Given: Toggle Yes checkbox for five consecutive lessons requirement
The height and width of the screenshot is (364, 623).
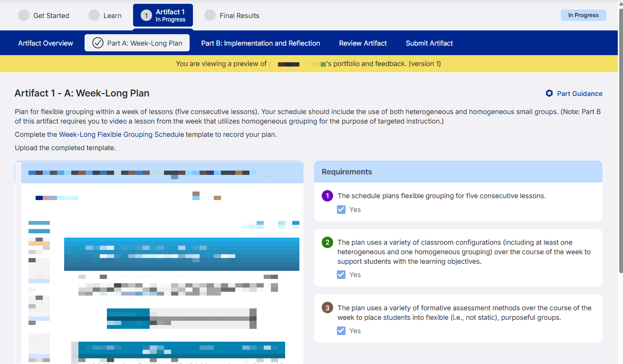Looking at the screenshot, I should click(341, 210).
